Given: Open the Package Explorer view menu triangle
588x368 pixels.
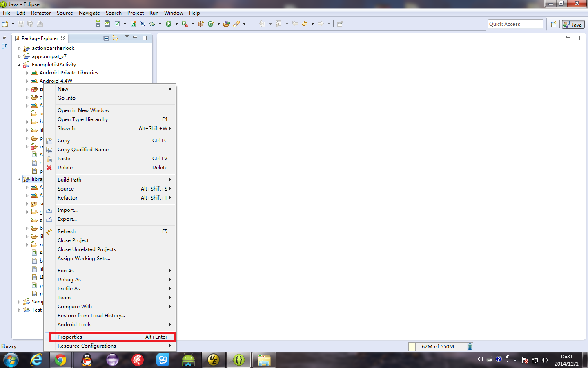Looking at the screenshot, I should pos(127,37).
